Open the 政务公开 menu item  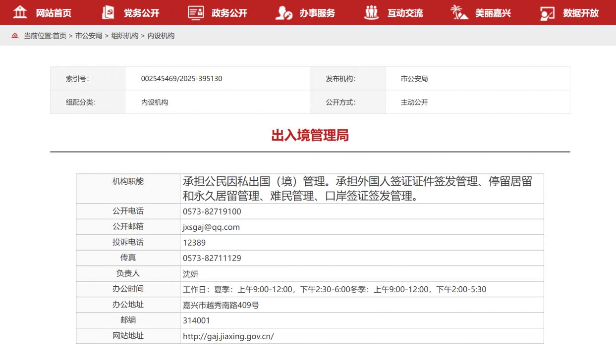tap(229, 13)
